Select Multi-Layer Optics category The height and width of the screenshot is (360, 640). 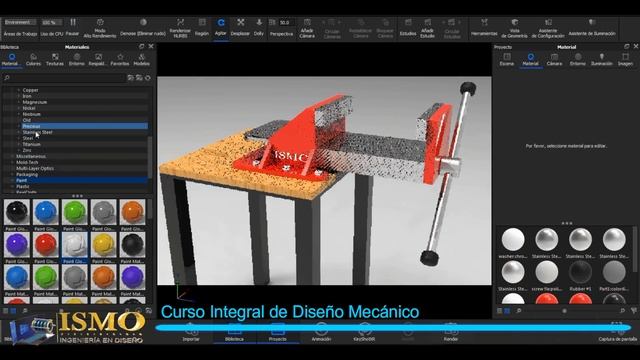point(35,168)
